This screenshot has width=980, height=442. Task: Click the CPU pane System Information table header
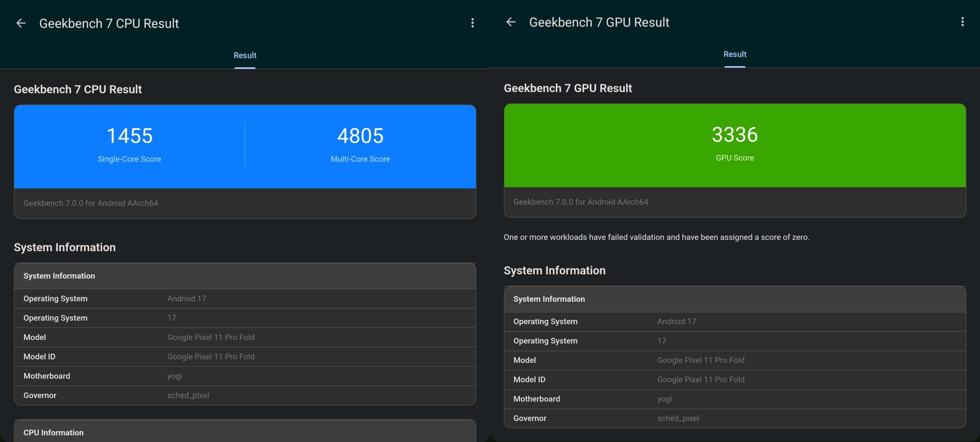click(x=245, y=276)
